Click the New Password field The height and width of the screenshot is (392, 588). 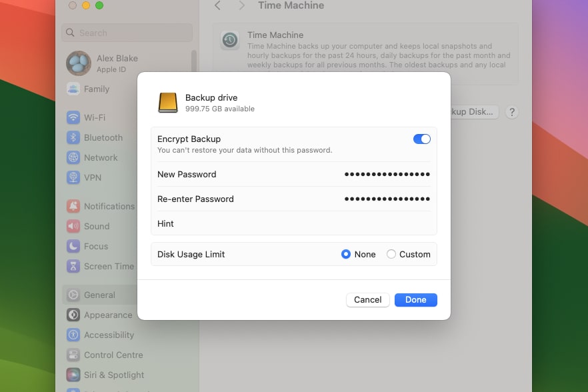293,174
